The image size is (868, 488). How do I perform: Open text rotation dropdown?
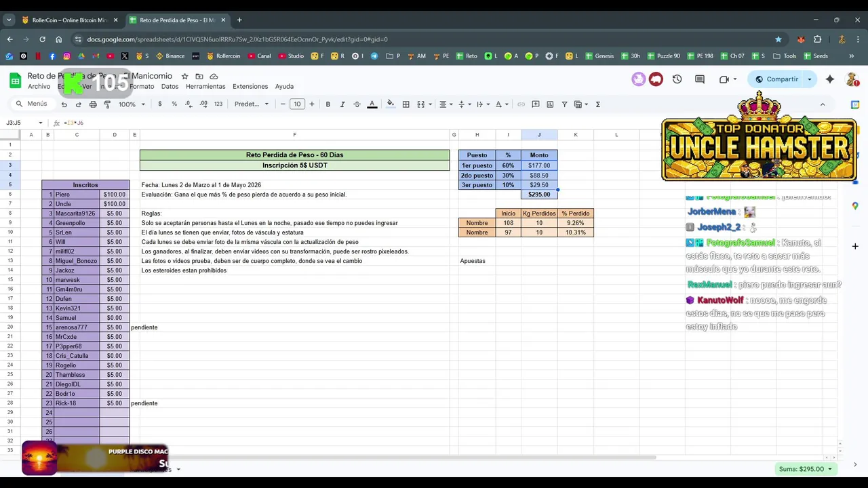coord(501,104)
